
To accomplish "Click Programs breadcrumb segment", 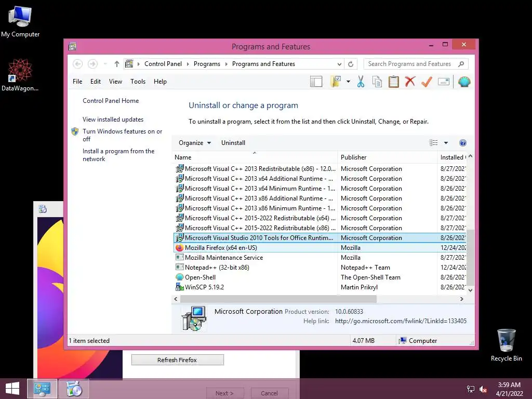I will coord(207,64).
